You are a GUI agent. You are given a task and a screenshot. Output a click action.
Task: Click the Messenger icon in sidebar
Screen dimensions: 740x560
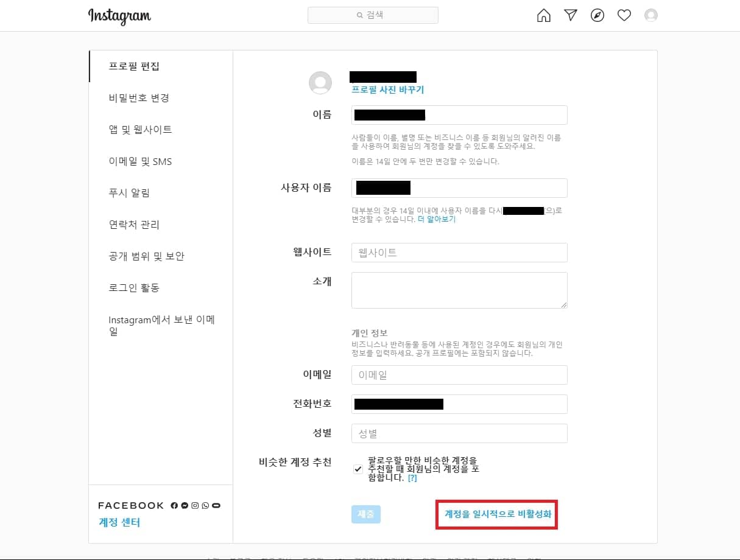point(185,505)
